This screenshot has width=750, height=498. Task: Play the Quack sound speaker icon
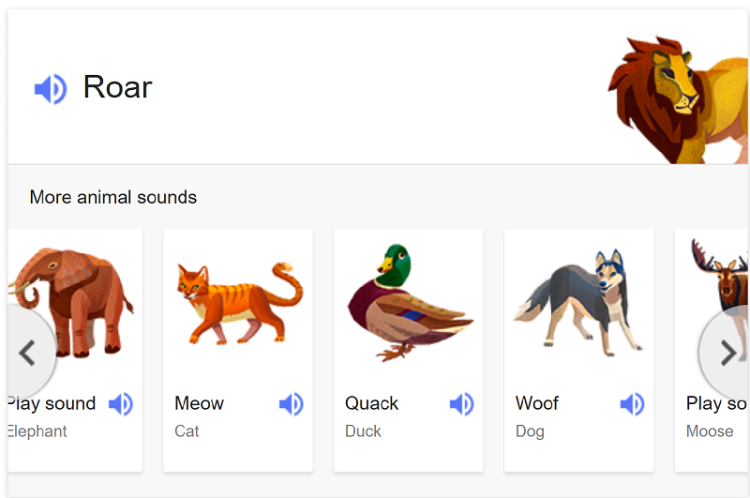pos(462,404)
